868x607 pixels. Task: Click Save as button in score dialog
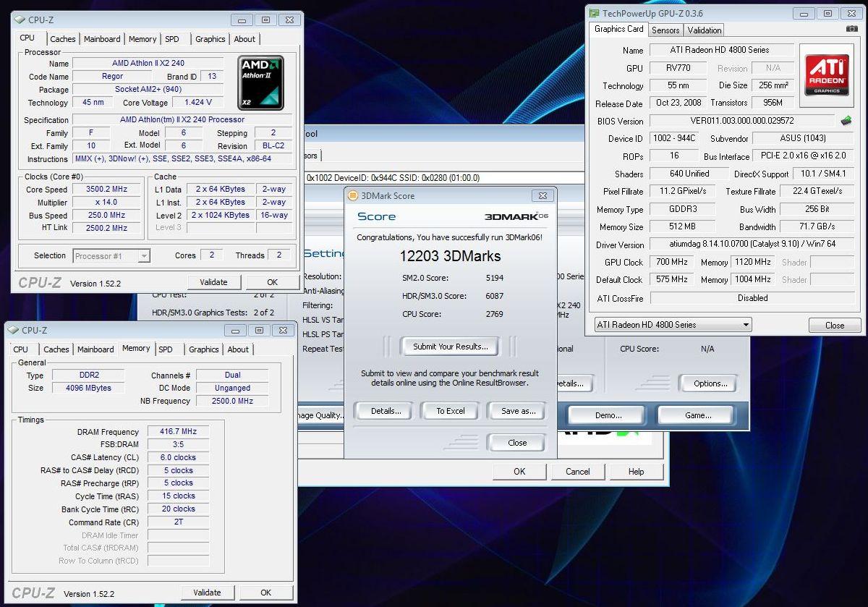coord(518,411)
